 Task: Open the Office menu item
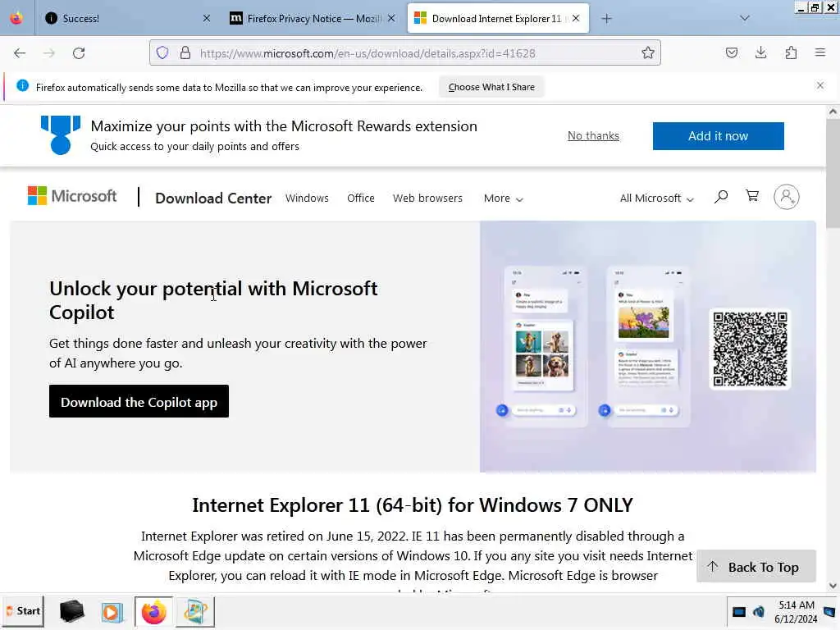(361, 199)
